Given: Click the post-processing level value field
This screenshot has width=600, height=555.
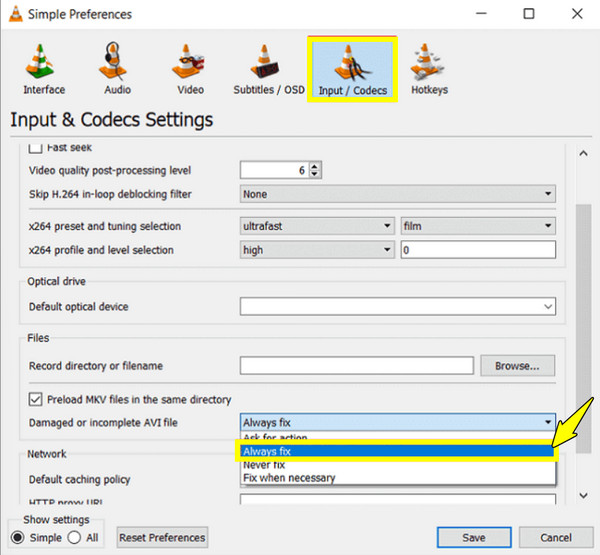Looking at the screenshot, I should click(275, 170).
